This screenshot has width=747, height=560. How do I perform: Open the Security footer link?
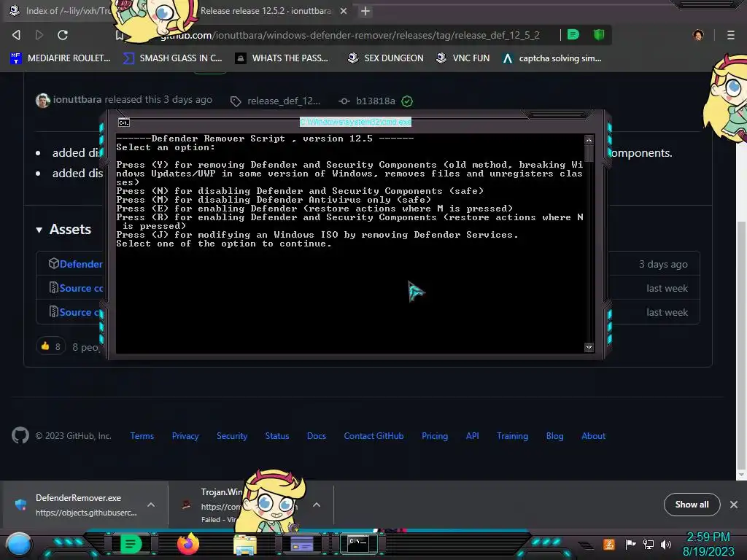(x=232, y=436)
